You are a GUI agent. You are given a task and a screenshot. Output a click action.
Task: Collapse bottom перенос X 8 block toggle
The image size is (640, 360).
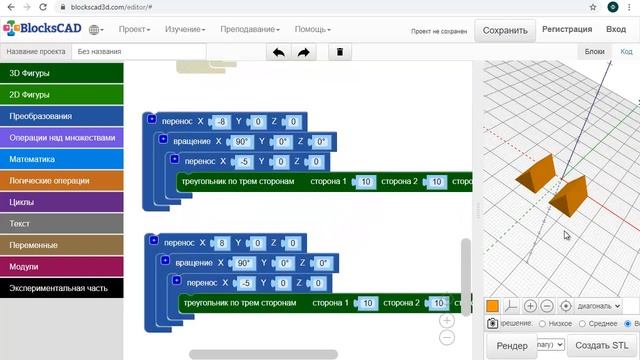[x=154, y=240]
